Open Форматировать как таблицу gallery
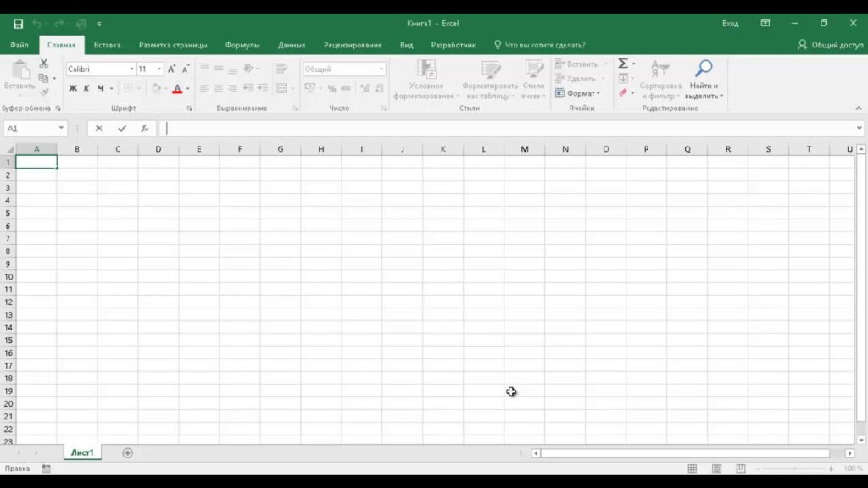Viewport: 868px width, 488px height. click(x=490, y=80)
